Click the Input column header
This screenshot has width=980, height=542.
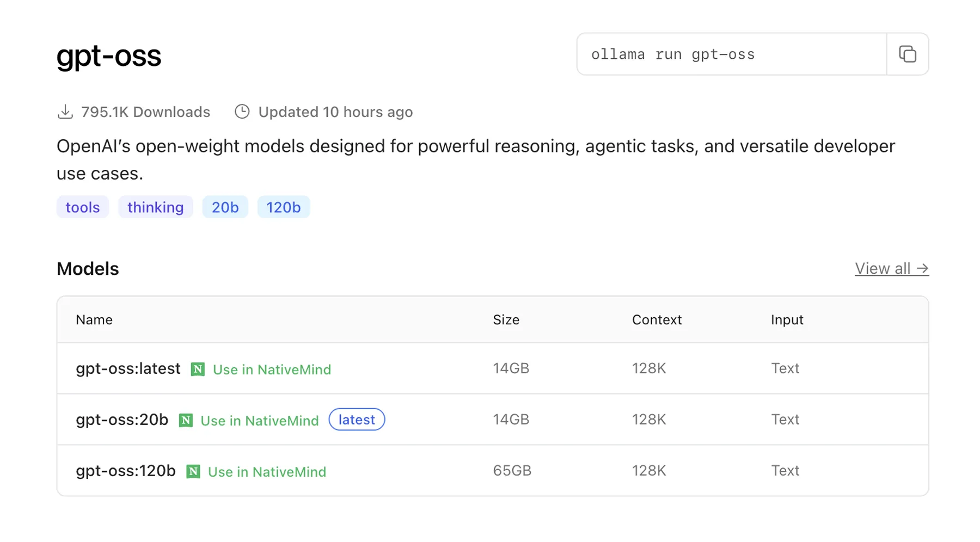pos(787,320)
